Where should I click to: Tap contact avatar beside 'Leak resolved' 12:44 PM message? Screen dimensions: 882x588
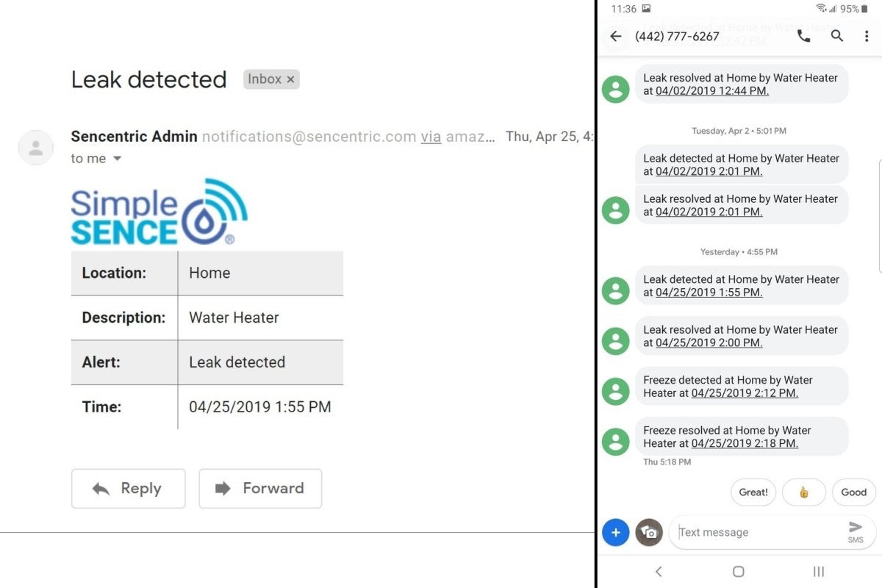pyautogui.click(x=616, y=90)
